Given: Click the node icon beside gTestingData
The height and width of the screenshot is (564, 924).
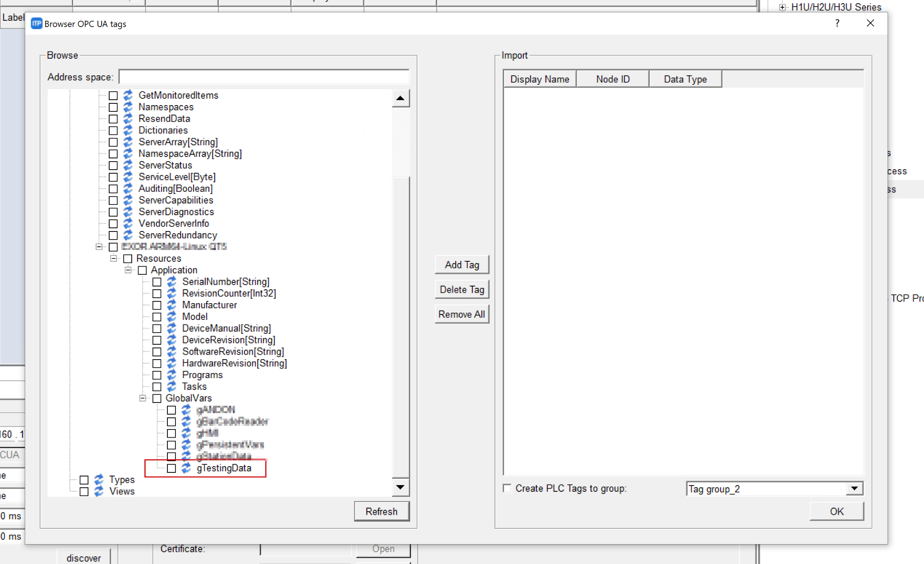Looking at the screenshot, I should (x=186, y=468).
